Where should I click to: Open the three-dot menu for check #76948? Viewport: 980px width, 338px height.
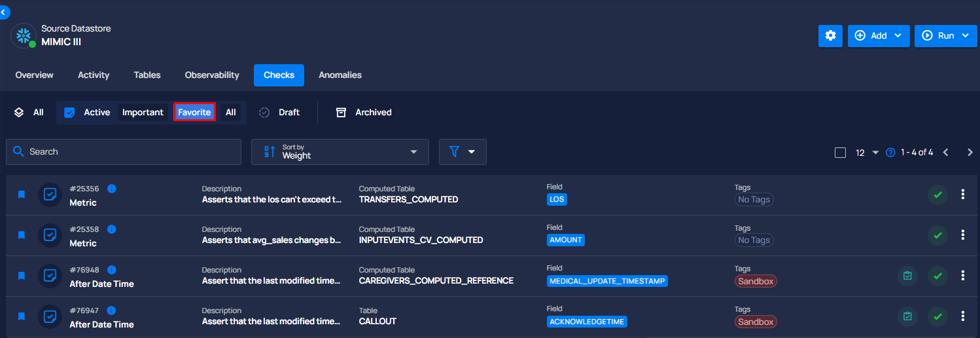pos(962,276)
